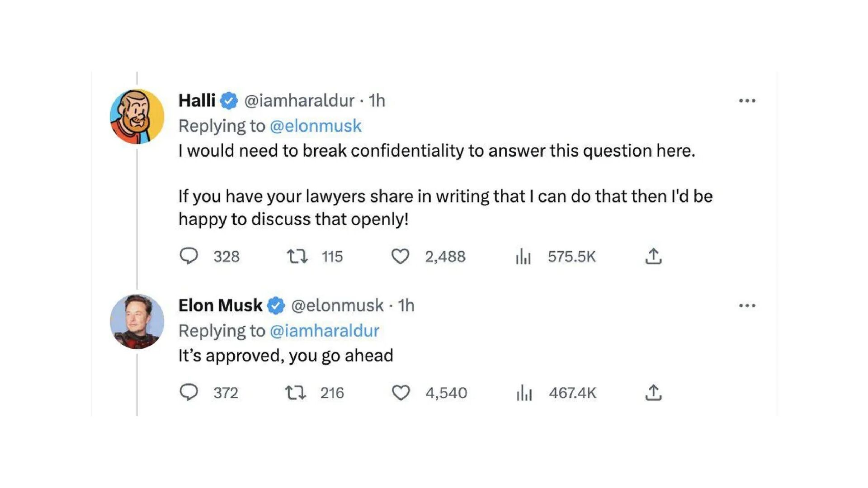The width and height of the screenshot is (868, 488).
Task: Click Halli's cartoon profile avatar
Action: pyautogui.click(x=137, y=117)
